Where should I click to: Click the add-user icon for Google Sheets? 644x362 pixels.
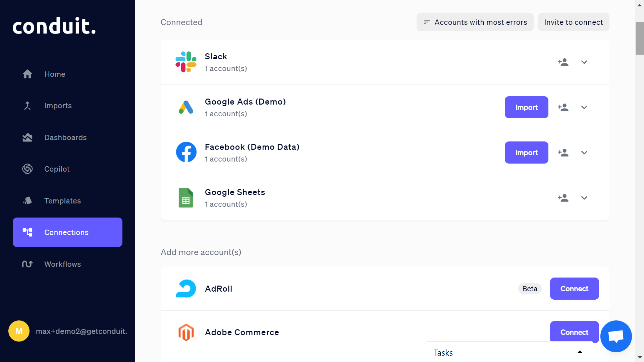coord(563,198)
